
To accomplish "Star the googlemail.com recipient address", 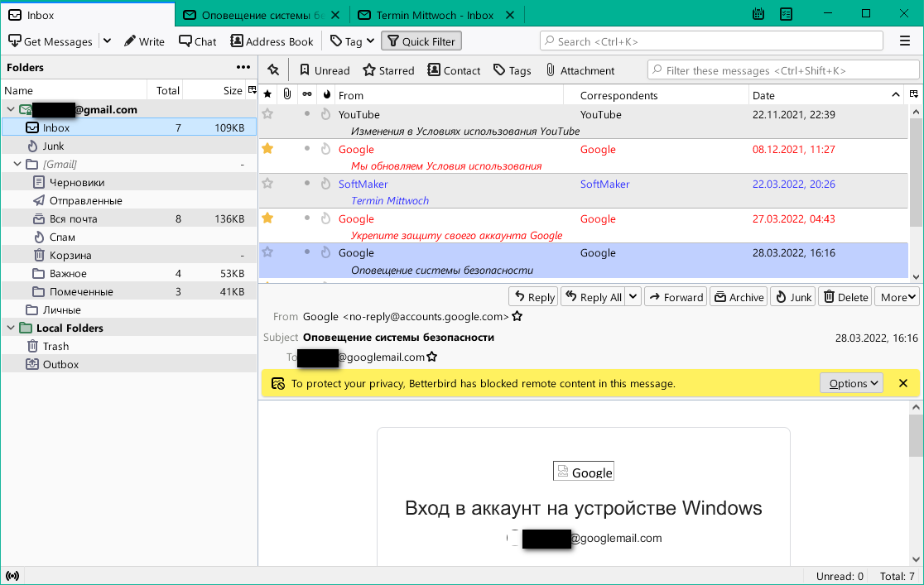I will [432, 357].
